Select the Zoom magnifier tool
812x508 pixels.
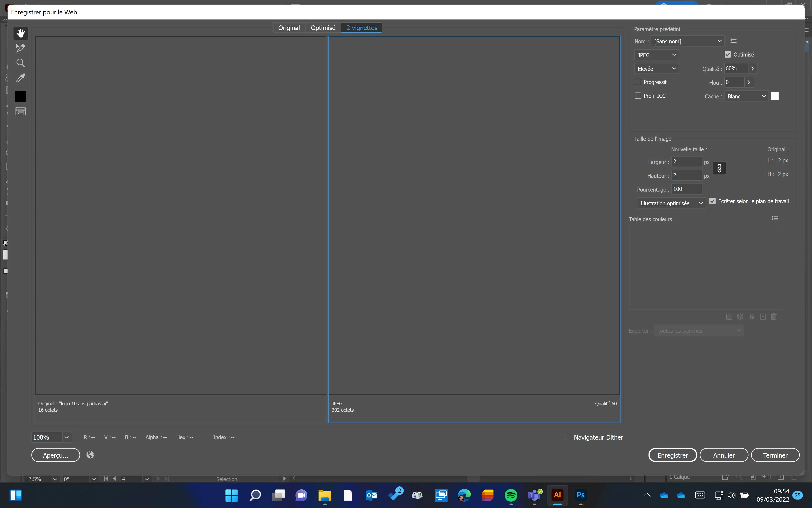click(21, 63)
